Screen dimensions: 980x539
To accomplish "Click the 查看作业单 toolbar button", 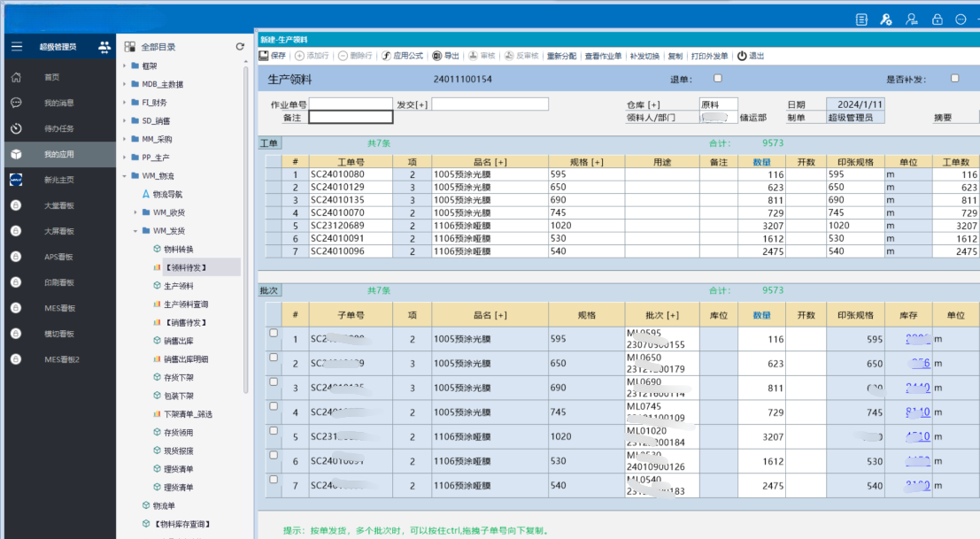I will coord(604,56).
